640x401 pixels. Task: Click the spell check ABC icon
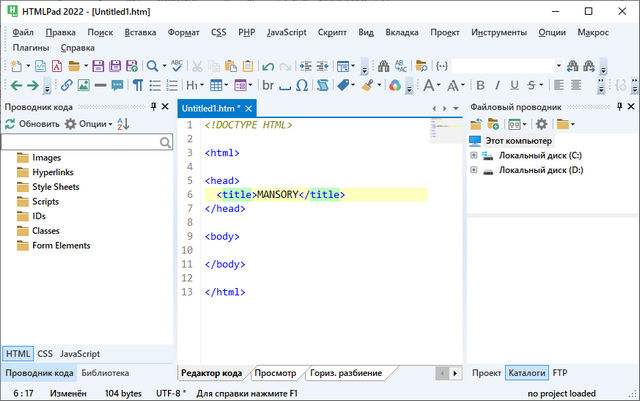click(x=177, y=65)
